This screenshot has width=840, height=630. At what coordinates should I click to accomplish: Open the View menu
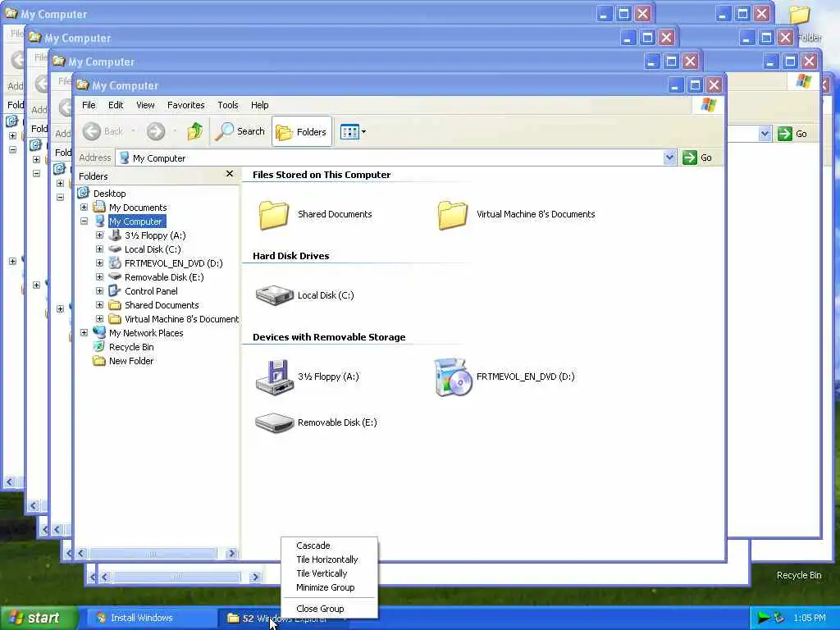pyautogui.click(x=145, y=105)
